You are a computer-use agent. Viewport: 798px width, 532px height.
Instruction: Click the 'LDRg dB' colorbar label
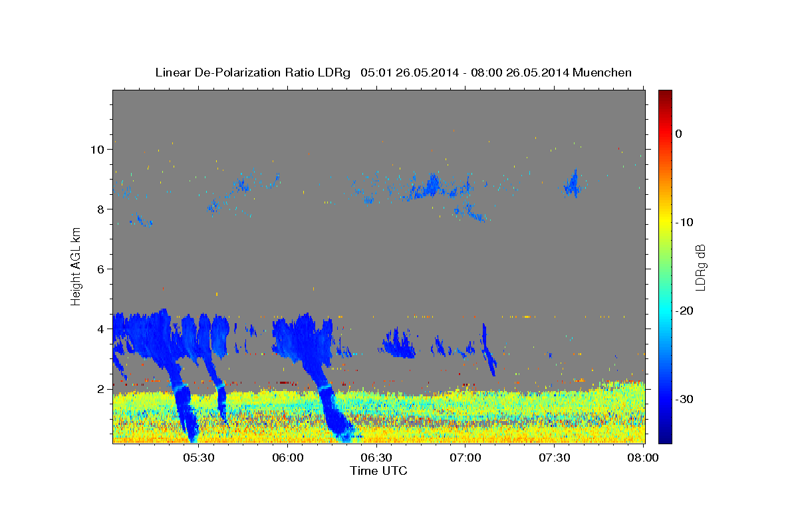[x=700, y=267]
